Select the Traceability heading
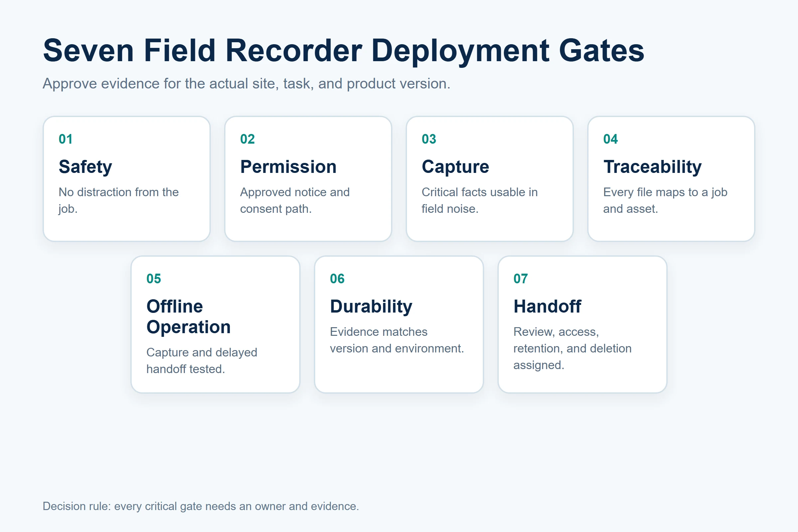Screen dimensions: 798x532 click(x=652, y=167)
